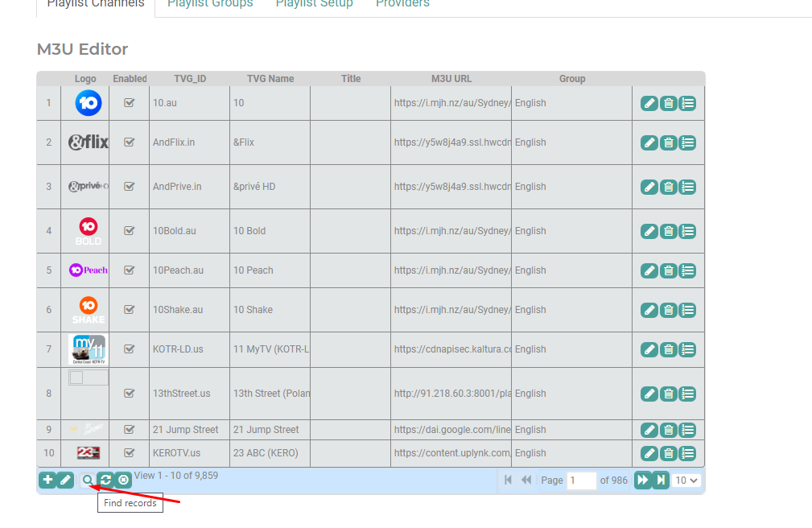Viewport: 812px width, 528px height.
Task: Toggle Enabled checkbox for AndPrive.in
Action: (130, 187)
